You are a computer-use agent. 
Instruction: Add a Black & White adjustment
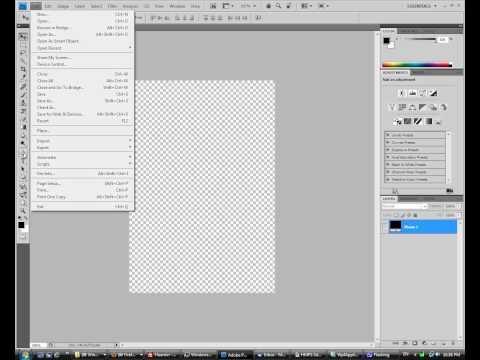pos(422,107)
